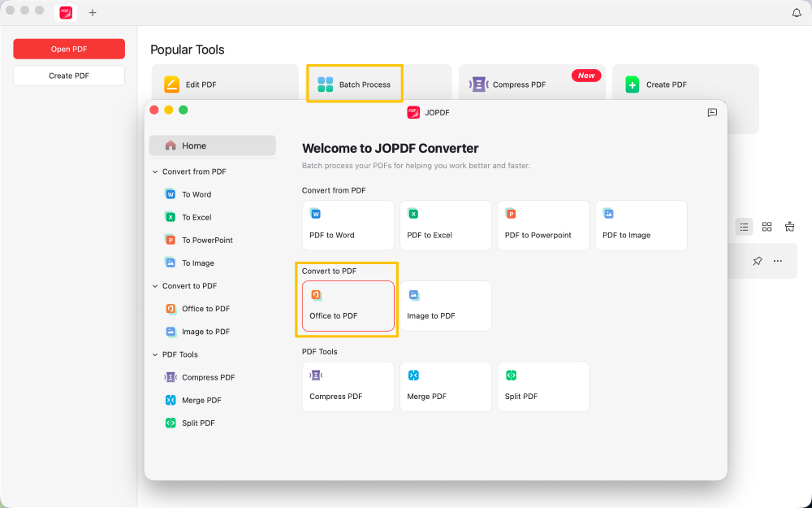
Task: Open the feedback chat bubble icon
Action: click(712, 113)
